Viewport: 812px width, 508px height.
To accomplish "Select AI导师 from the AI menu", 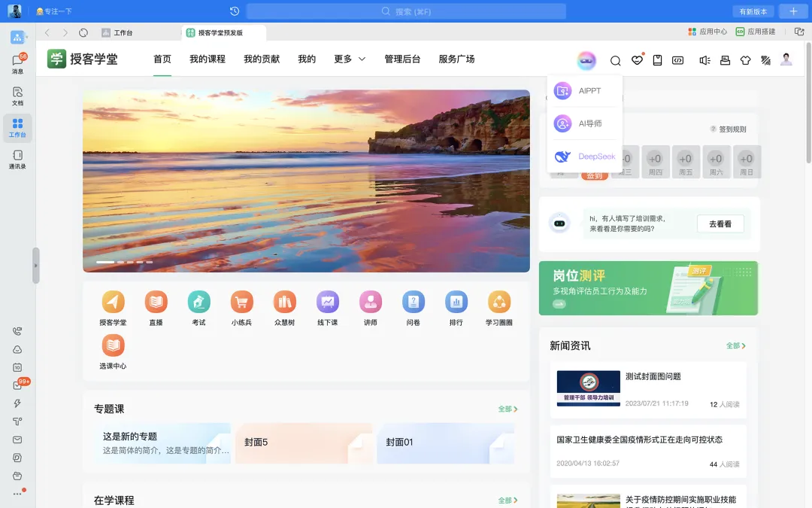I will click(585, 123).
